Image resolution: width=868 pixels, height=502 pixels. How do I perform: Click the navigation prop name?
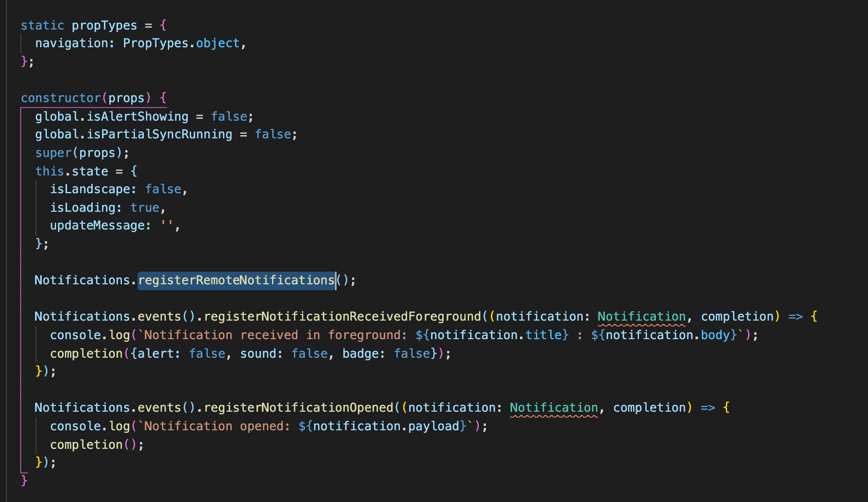[x=72, y=43]
